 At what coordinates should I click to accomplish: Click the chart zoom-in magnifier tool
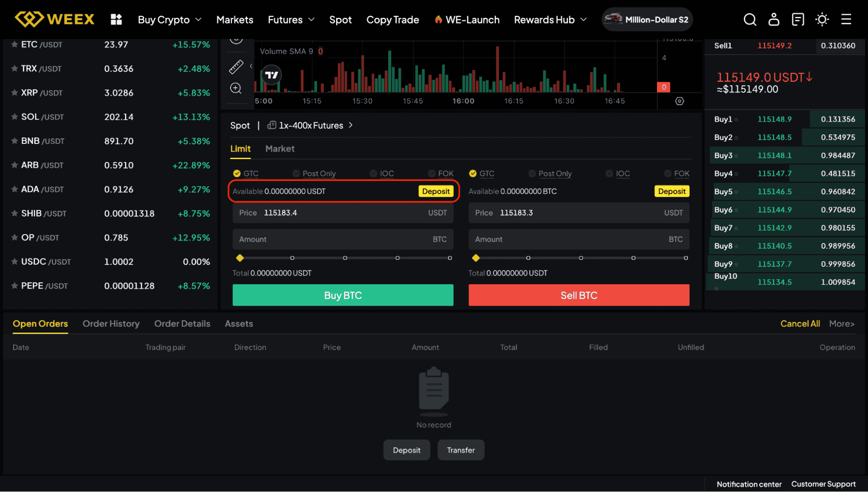coord(236,88)
